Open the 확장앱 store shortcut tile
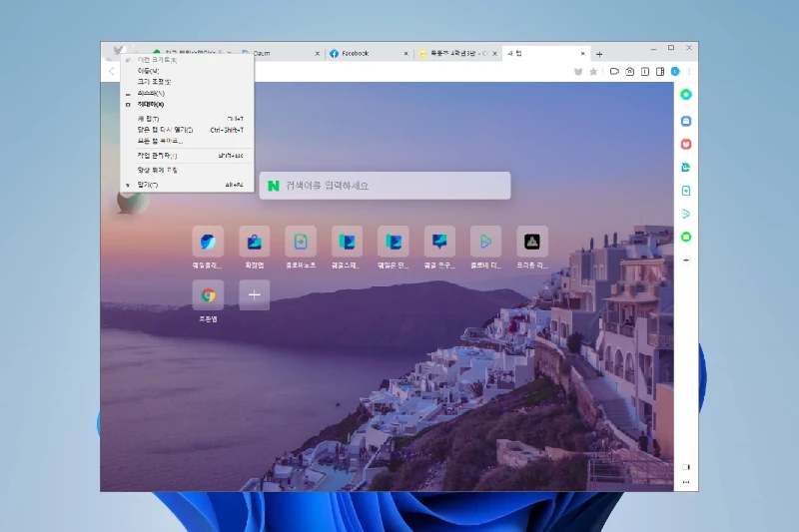The image size is (799, 532). coord(255,242)
